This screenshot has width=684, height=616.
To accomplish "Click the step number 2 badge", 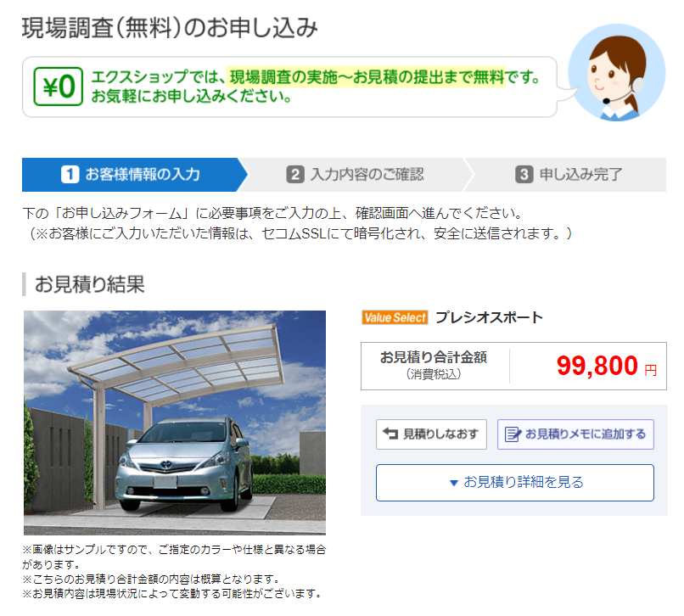I will click(294, 175).
